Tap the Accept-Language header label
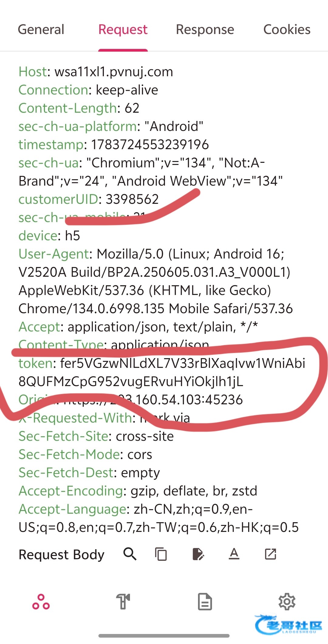The width and height of the screenshot is (328, 644). (72, 509)
